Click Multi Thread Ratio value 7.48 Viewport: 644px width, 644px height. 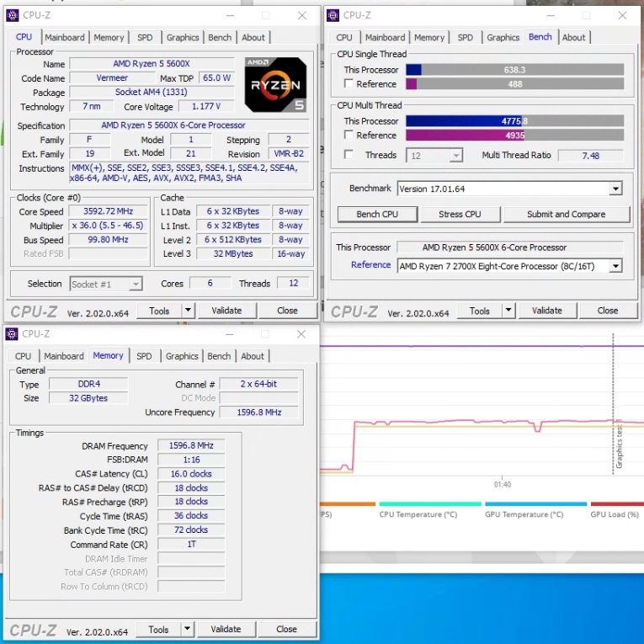click(x=591, y=156)
